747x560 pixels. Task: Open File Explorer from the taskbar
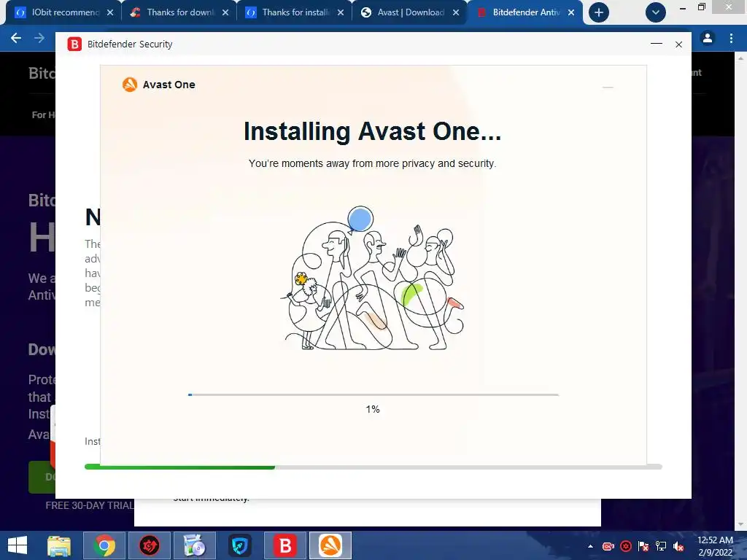59,545
